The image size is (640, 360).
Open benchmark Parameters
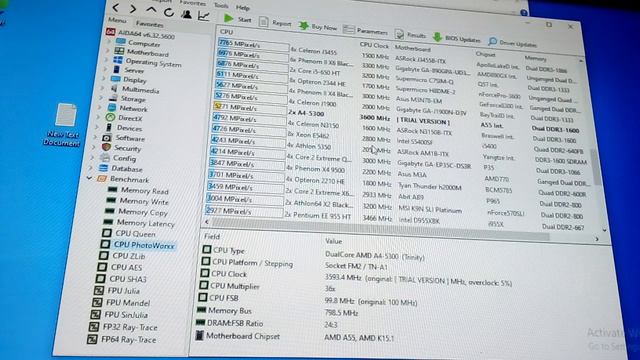(x=365, y=30)
